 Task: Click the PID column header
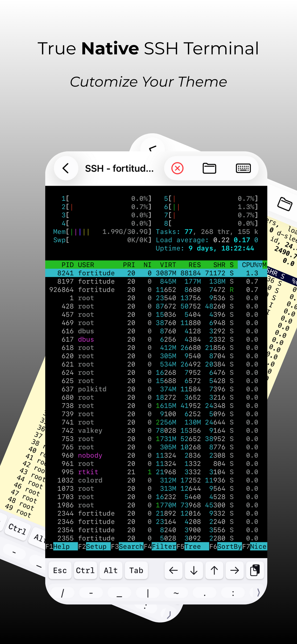[x=68, y=265]
